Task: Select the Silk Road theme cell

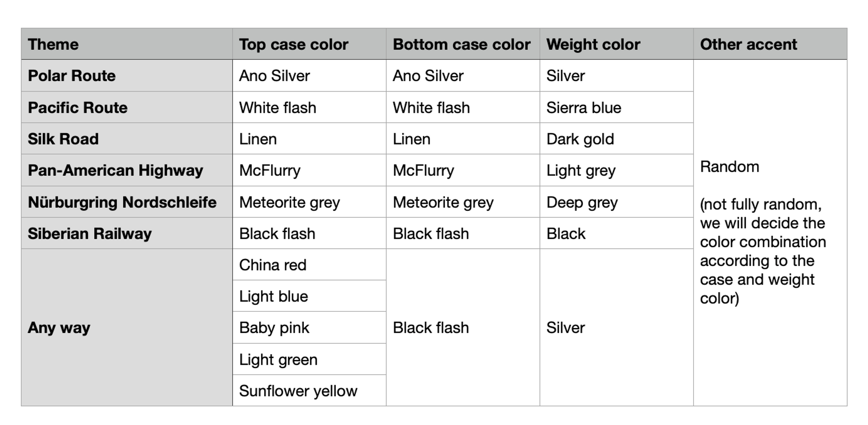Action: pos(63,139)
